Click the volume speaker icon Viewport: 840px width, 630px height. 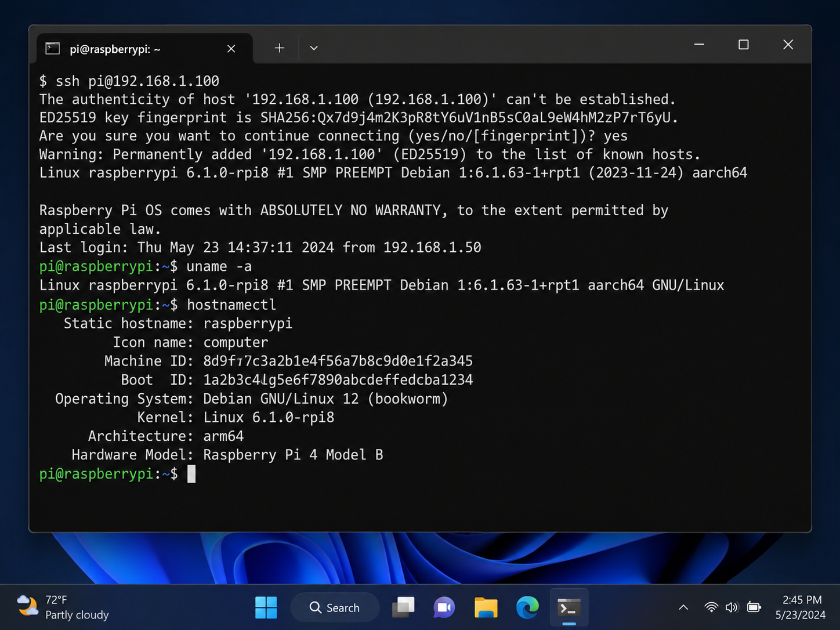[732, 607]
